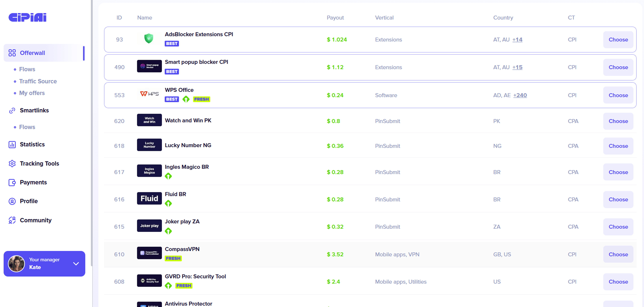Image resolution: width=644 pixels, height=307 pixels.
Task: Click green up-arrow icon under Joker play ZA
Action: pos(168,231)
